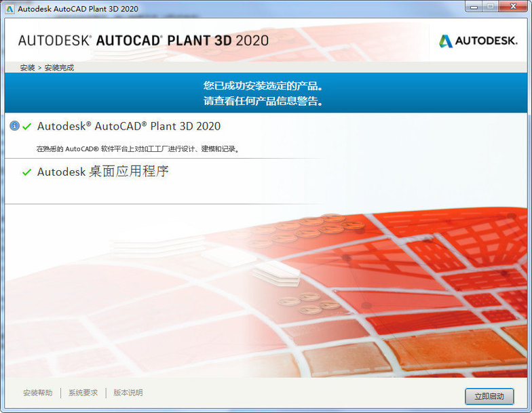Click the blue info icon beside Plant 3D

click(14, 126)
